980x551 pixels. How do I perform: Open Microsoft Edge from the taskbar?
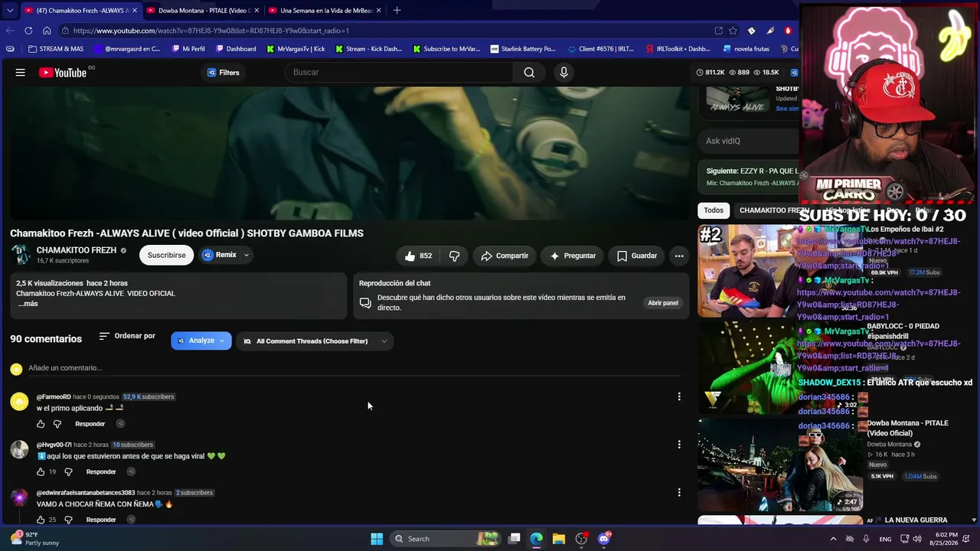click(x=537, y=539)
